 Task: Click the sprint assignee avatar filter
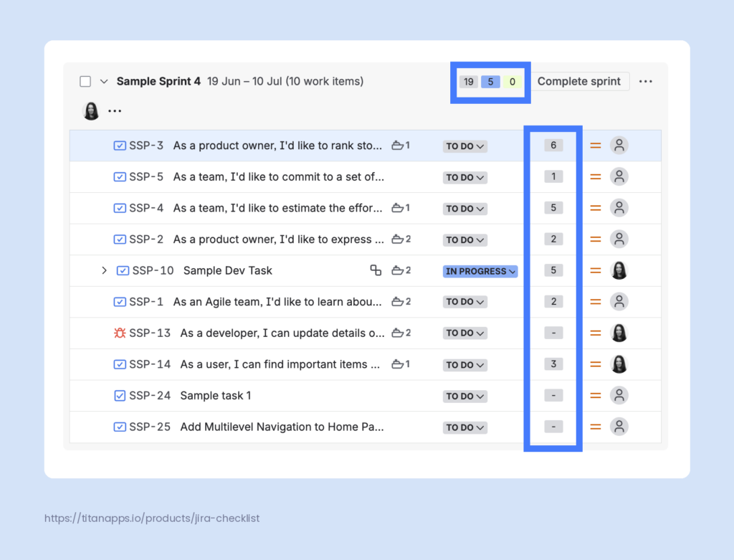(91, 111)
